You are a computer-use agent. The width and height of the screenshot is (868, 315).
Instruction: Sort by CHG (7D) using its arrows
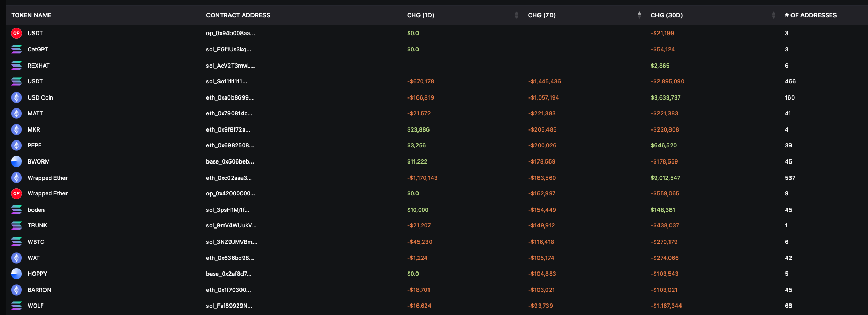[x=639, y=15]
